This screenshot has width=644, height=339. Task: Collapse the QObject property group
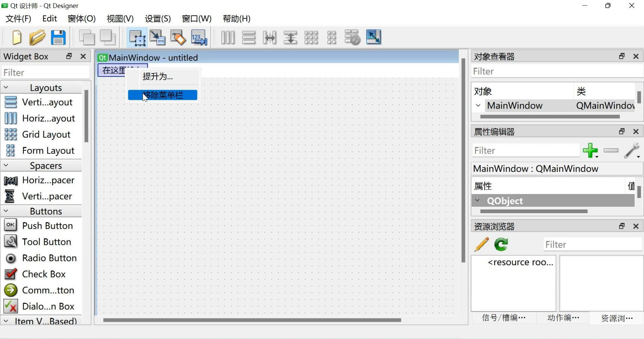click(x=477, y=201)
